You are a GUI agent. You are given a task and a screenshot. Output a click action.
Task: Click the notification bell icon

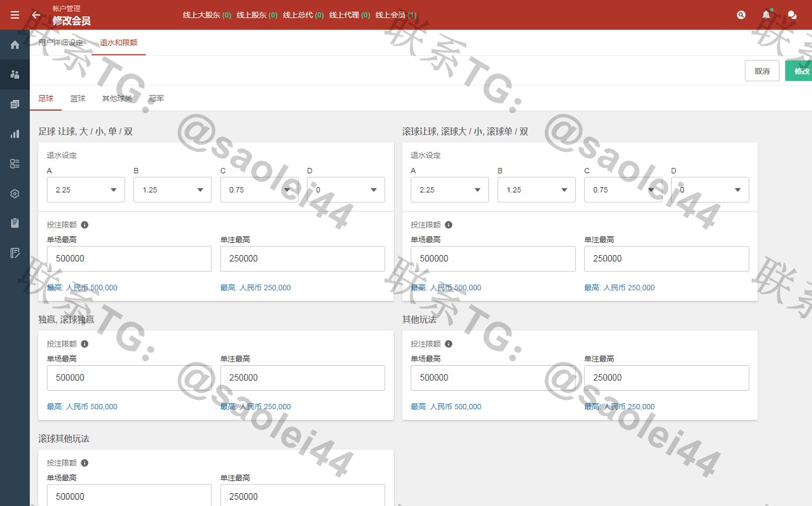pyautogui.click(x=766, y=15)
